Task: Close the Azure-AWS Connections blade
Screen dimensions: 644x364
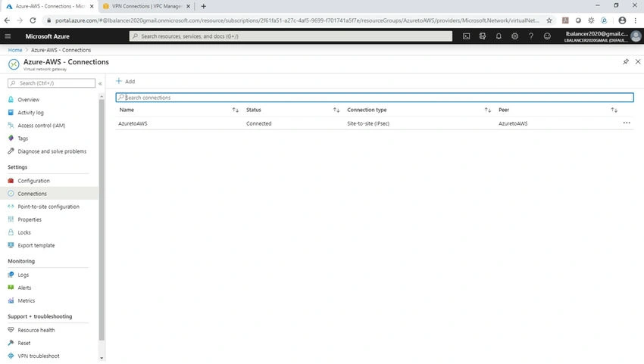Action: click(638, 61)
